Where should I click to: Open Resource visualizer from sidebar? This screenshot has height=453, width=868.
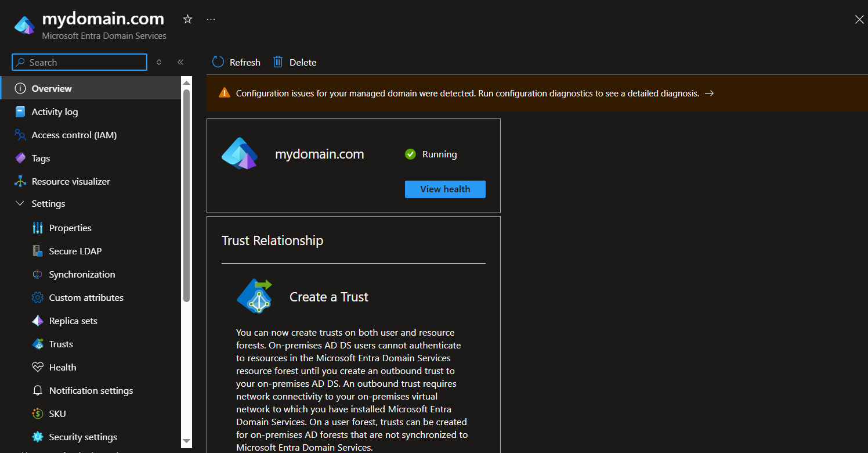tap(70, 182)
